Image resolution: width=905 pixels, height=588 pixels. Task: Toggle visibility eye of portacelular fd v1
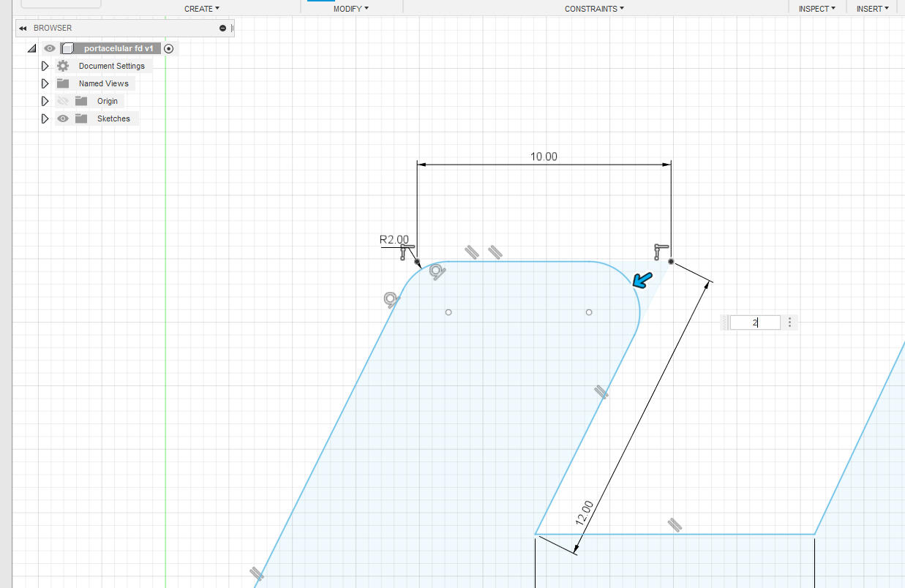pyautogui.click(x=50, y=48)
